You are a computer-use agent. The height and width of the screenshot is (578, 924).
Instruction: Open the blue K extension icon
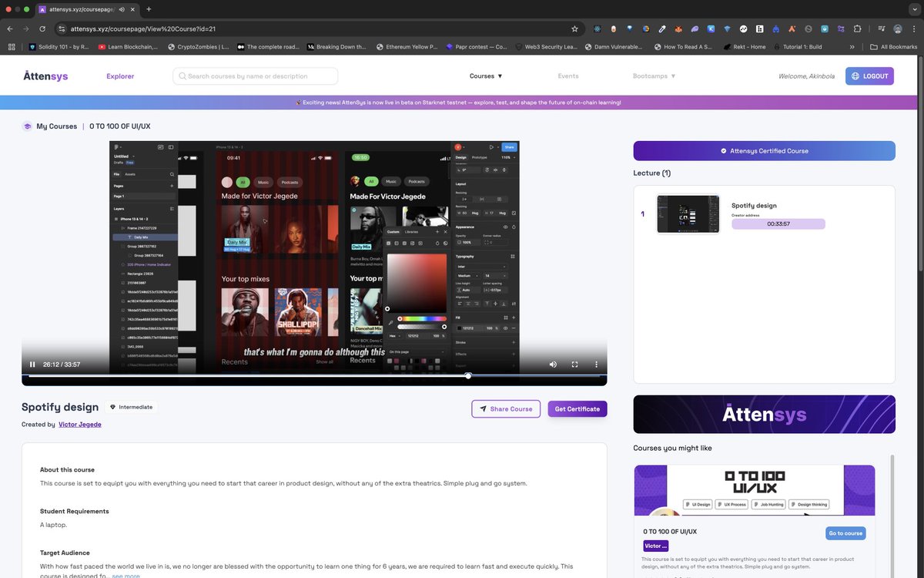[x=711, y=29]
